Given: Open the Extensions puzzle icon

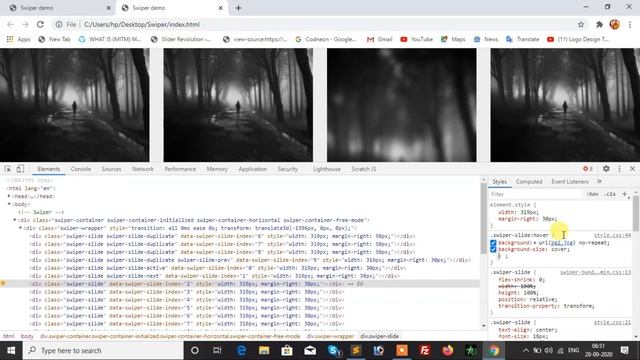Looking at the screenshot, I should click(599, 24).
